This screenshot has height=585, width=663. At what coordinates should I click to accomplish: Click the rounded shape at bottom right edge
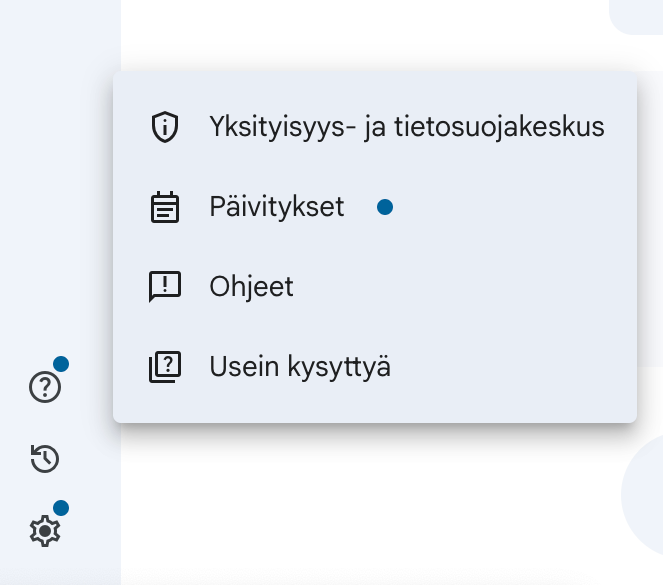pyautogui.click(x=643, y=495)
